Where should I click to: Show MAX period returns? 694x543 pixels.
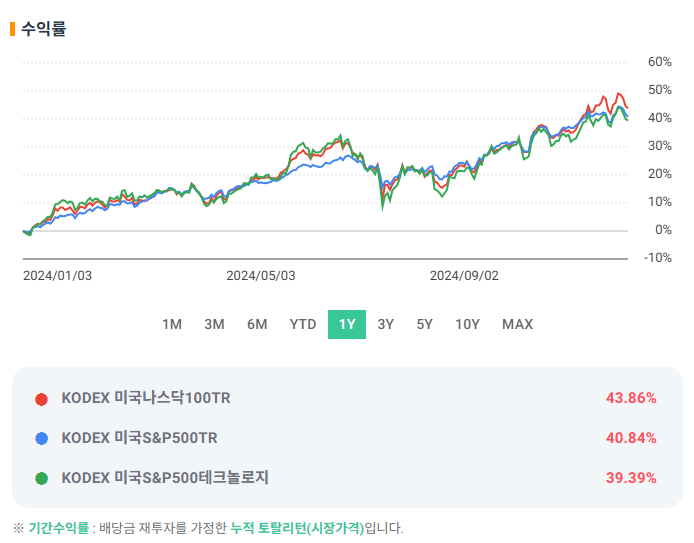(x=517, y=324)
